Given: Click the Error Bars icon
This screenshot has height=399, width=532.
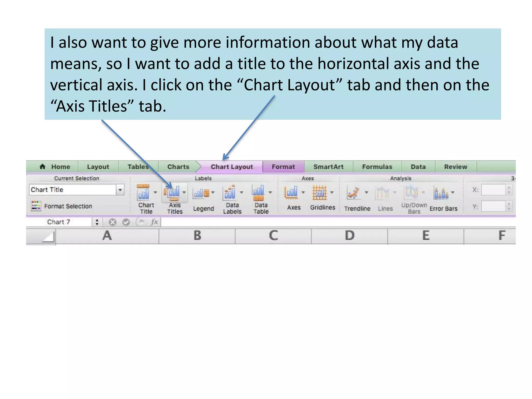Looking at the screenshot, I should [441, 193].
